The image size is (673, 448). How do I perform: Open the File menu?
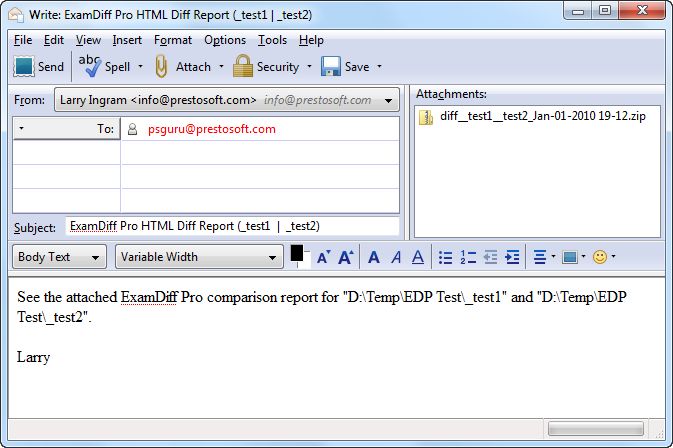click(x=23, y=40)
